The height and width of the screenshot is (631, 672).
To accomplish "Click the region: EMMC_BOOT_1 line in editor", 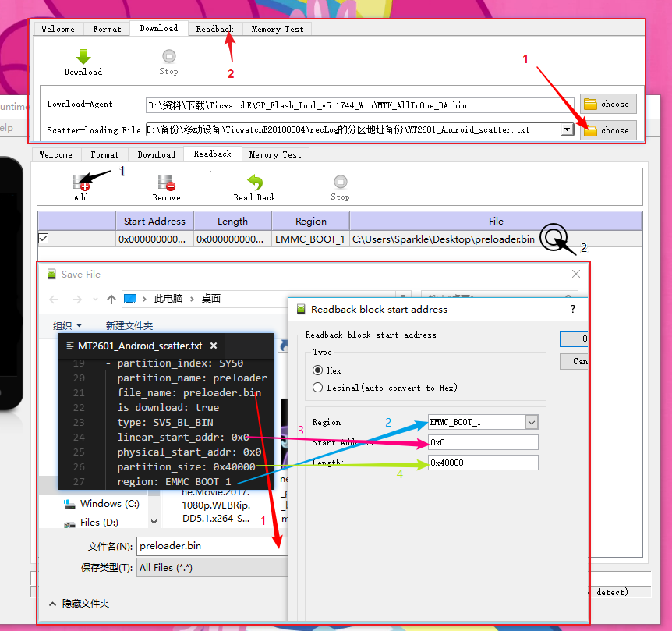I will click(174, 482).
